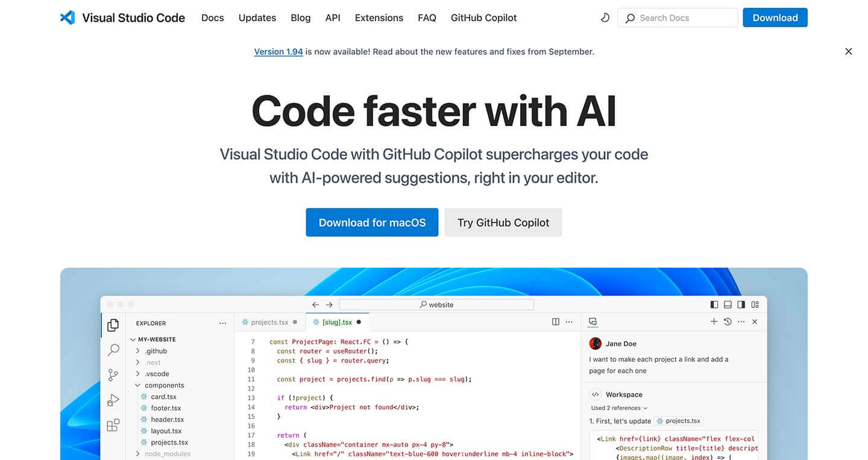
Task: Open the Run and Debug icon
Action: pyautogui.click(x=113, y=400)
